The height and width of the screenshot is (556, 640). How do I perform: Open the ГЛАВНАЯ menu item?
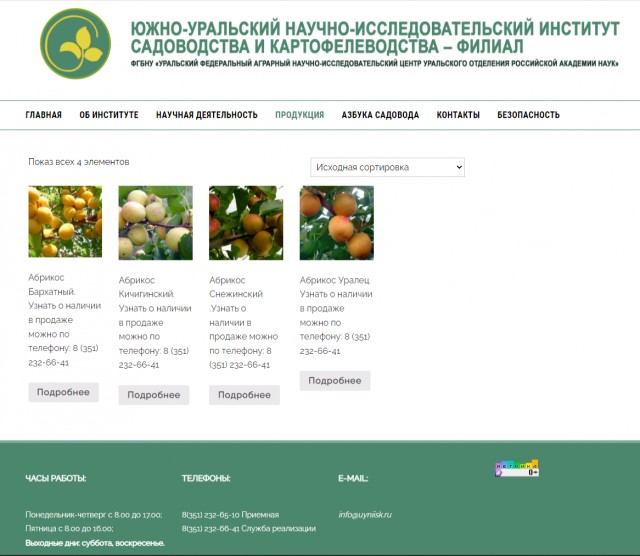pos(44,115)
